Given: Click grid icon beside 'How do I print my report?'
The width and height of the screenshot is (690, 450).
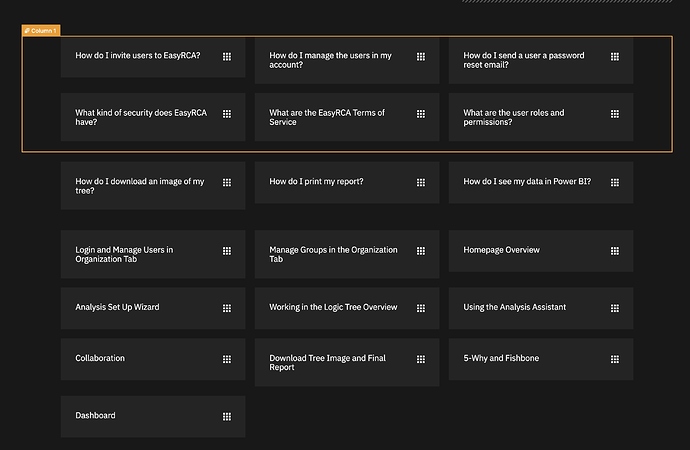Looking at the screenshot, I should (x=421, y=183).
